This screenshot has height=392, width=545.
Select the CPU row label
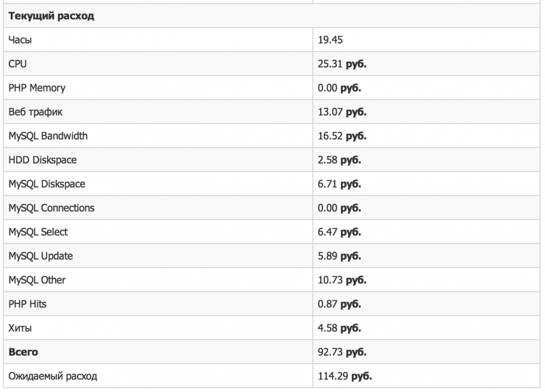click(x=18, y=64)
